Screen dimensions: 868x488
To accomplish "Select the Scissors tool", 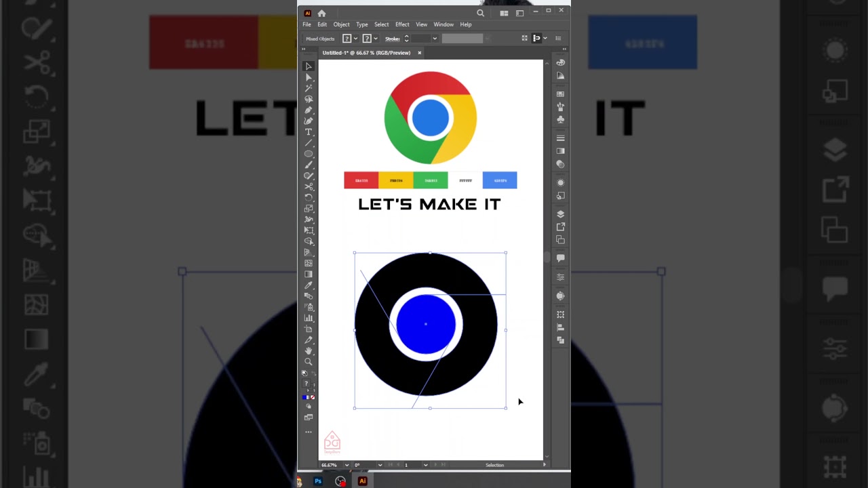I will [309, 186].
